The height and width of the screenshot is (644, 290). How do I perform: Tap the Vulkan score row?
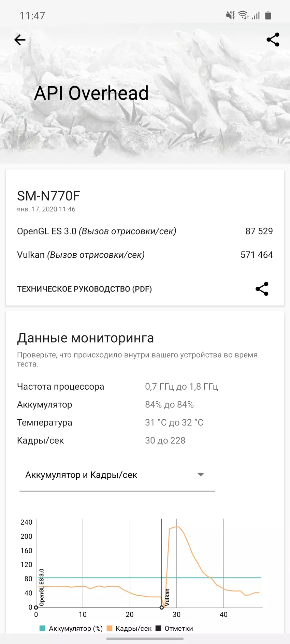(x=145, y=255)
